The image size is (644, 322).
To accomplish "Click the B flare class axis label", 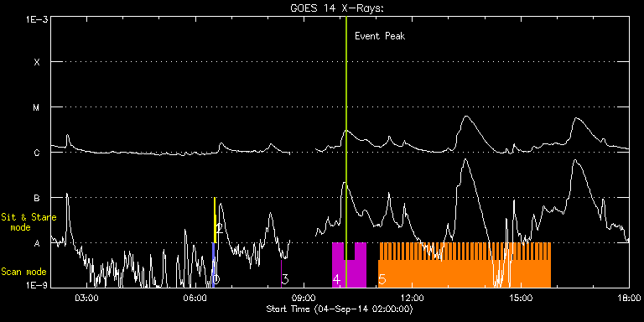I will point(37,198).
